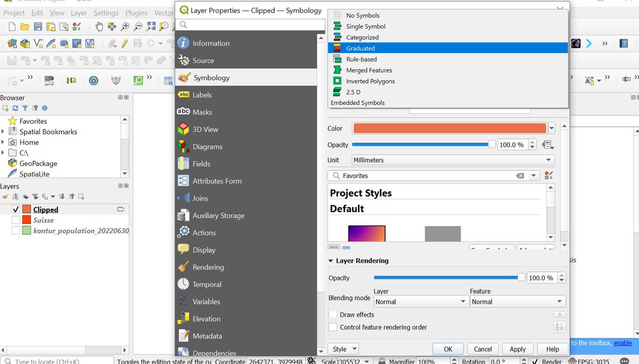Open the Fields tab in Layer Properties
Screen dimensions: 639x364
[246, 164]
